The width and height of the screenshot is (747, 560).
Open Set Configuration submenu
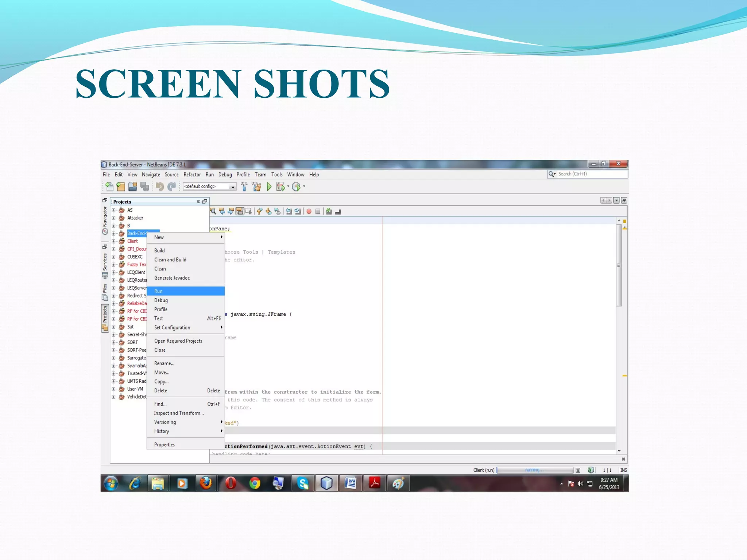pyautogui.click(x=186, y=327)
